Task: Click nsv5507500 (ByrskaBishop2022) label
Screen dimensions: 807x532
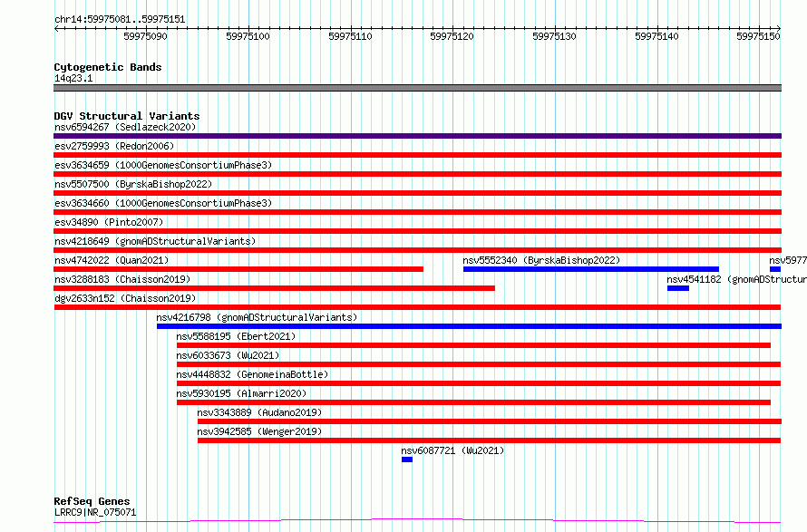Action: tap(133, 184)
